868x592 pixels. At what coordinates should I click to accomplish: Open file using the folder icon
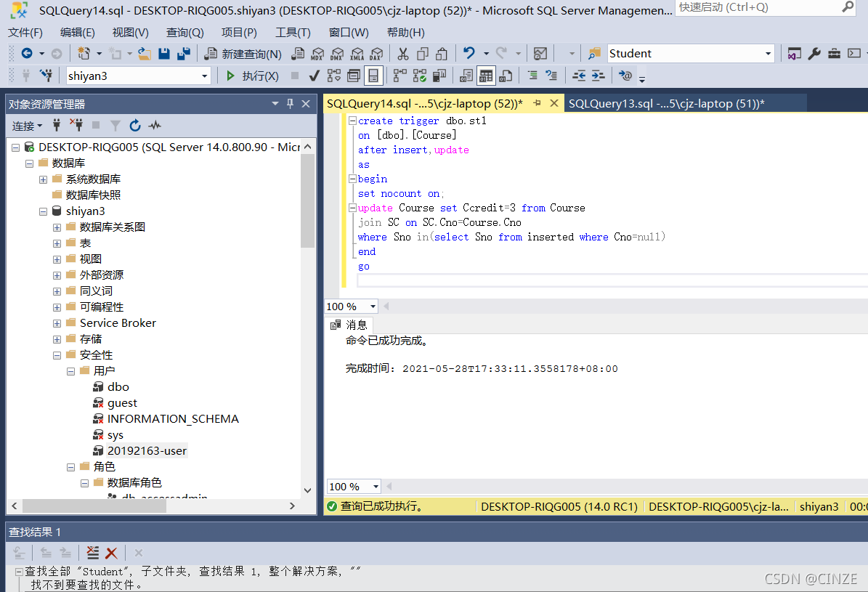[x=144, y=53]
